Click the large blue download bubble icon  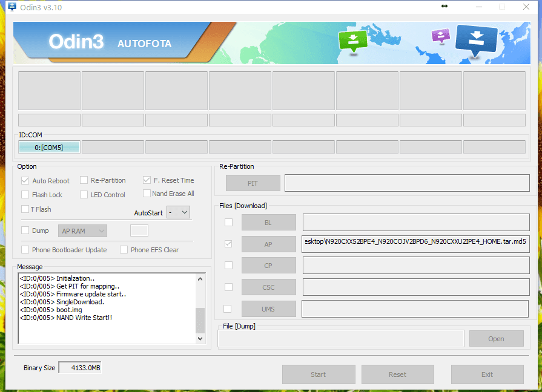[x=477, y=41]
